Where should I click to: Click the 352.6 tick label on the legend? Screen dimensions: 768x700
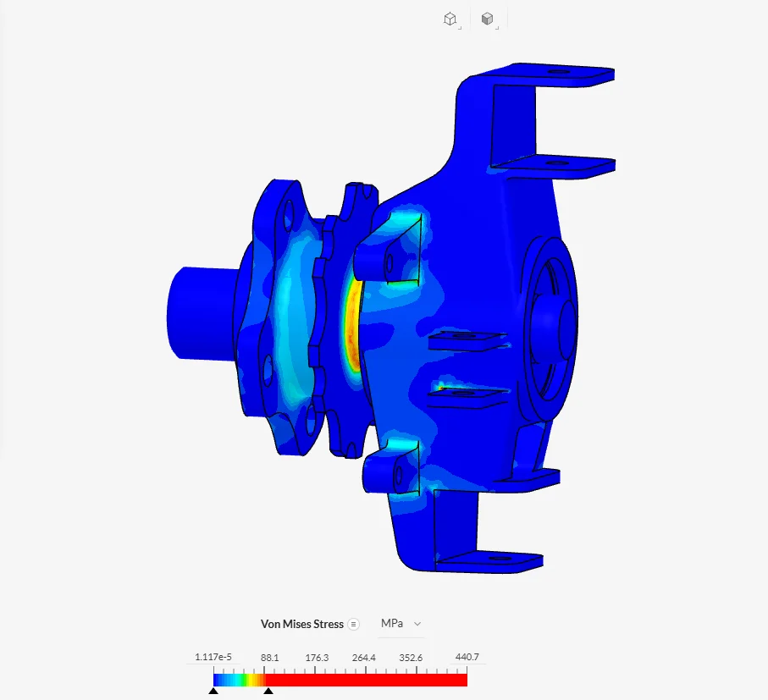[411, 658]
